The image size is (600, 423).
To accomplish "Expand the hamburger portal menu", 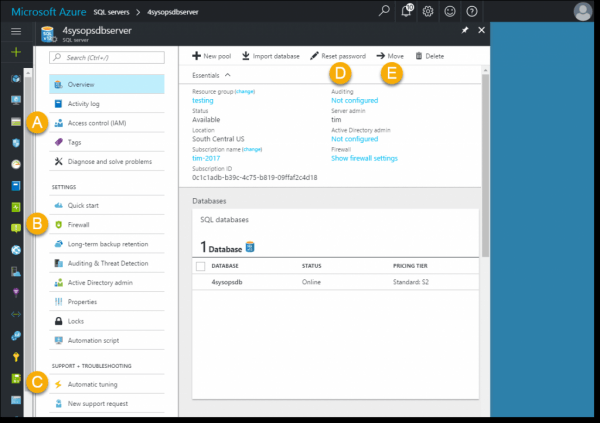I will click(16, 31).
